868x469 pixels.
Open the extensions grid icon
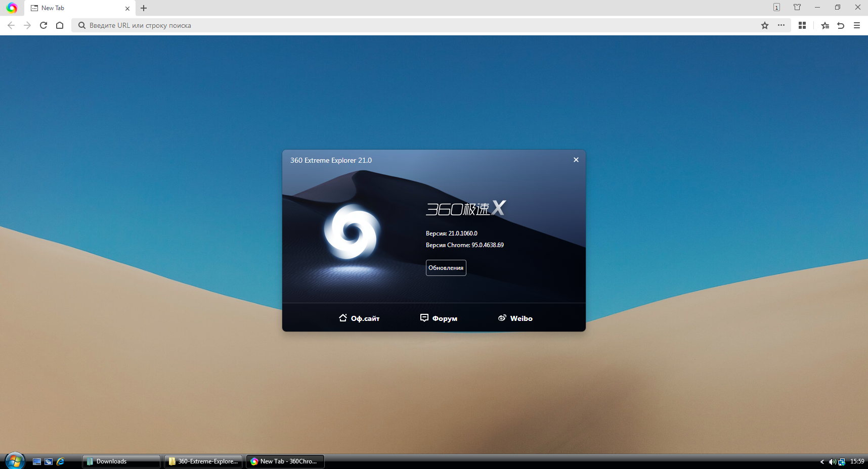click(802, 25)
